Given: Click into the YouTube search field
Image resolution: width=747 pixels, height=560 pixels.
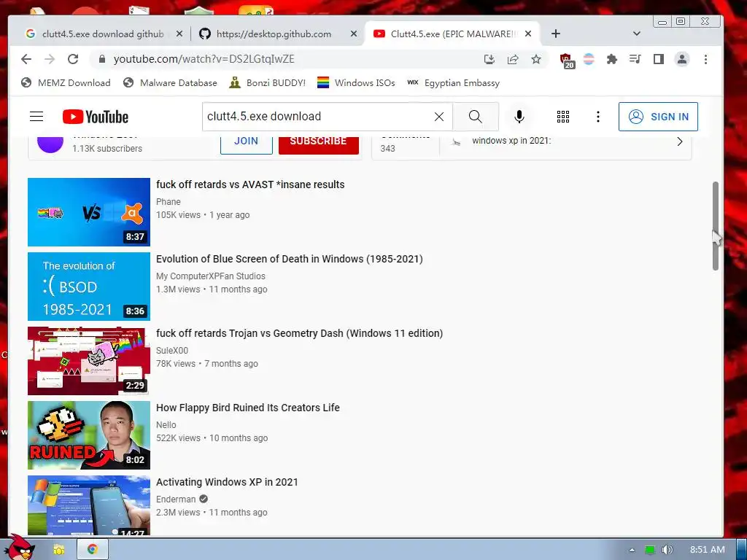Looking at the screenshot, I should [x=317, y=117].
